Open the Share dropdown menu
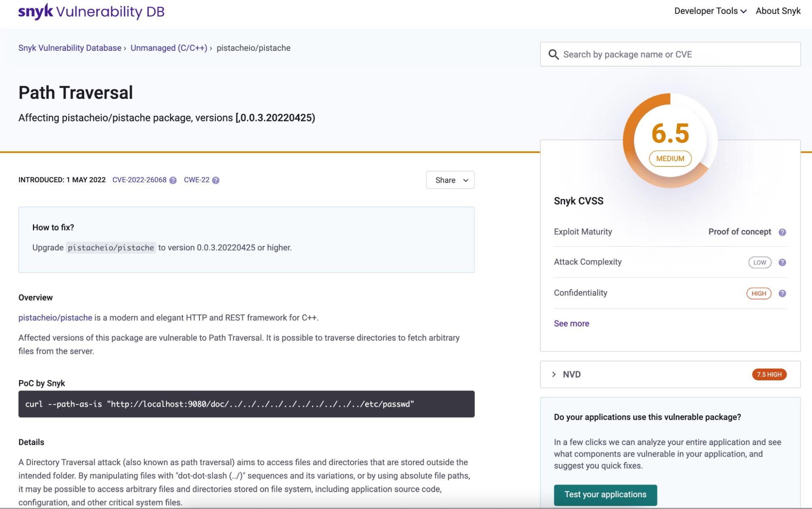This screenshot has width=812, height=509. pyautogui.click(x=450, y=180)
